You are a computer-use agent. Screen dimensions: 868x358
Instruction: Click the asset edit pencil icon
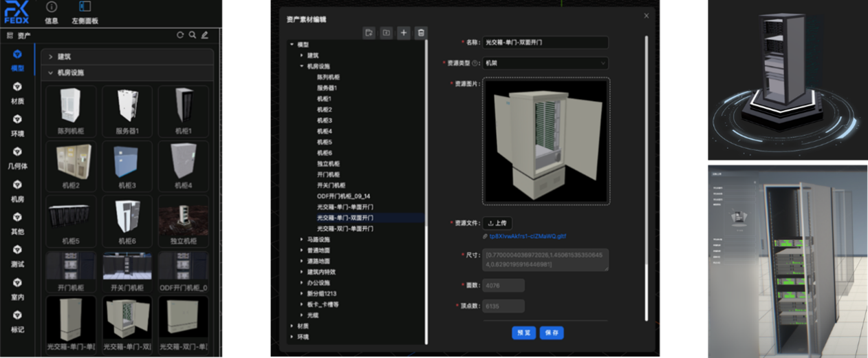click(204, 35)
